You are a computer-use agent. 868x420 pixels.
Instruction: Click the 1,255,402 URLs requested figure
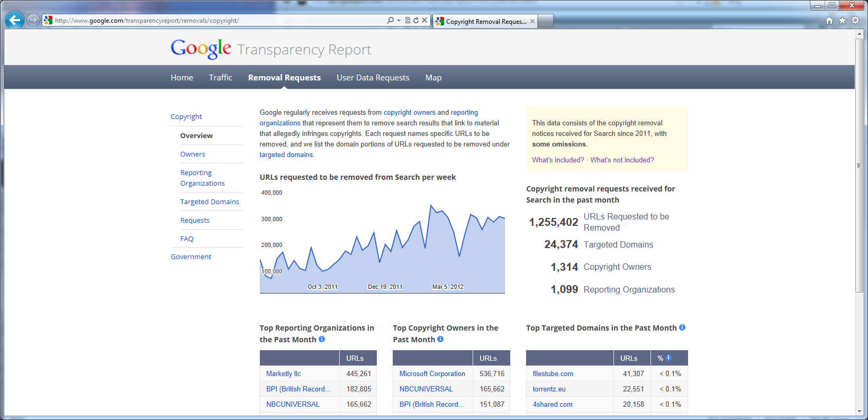tap(554, 222)
